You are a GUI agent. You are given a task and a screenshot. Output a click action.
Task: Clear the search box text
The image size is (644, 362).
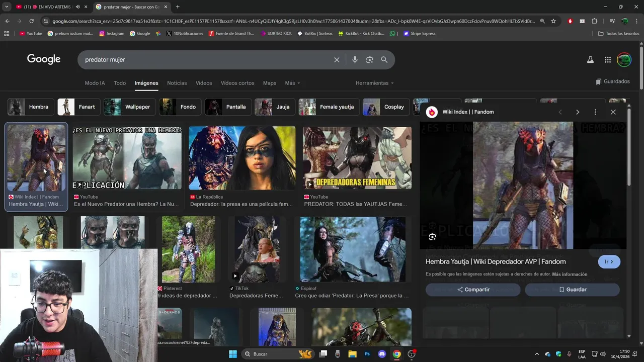pos(337,60)
